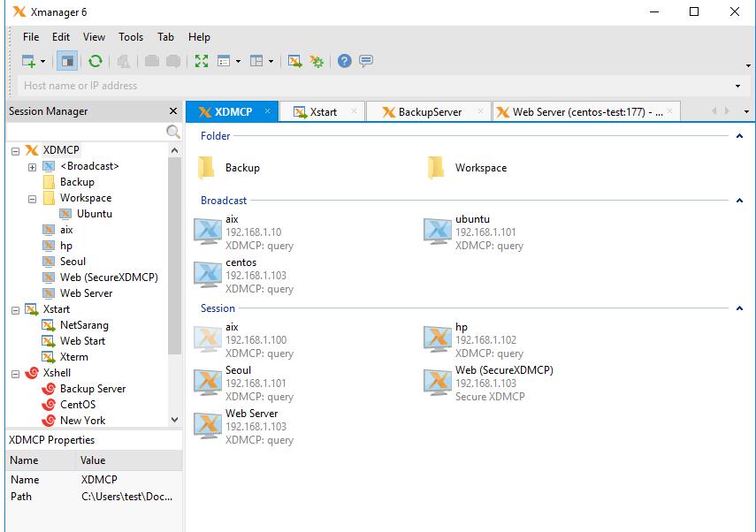Select Ubuntu session in tree
The height and width of the screenshot is (532, 756).
(x=95, y=214)
